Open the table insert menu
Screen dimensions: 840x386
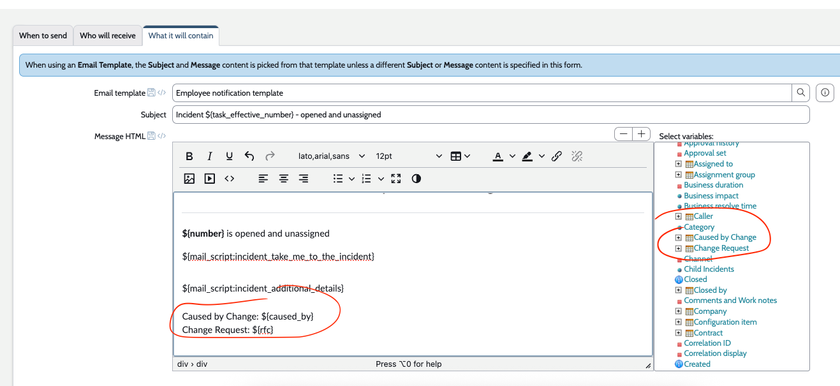pos(460,156)
